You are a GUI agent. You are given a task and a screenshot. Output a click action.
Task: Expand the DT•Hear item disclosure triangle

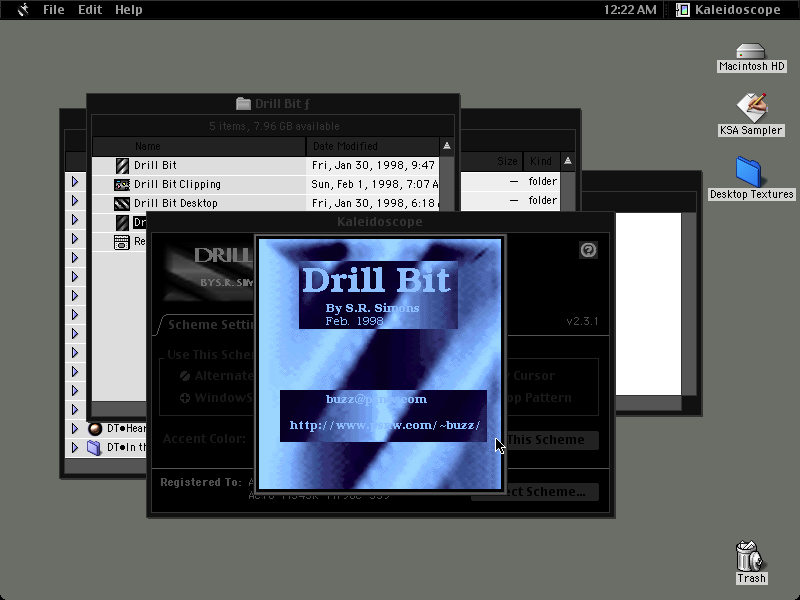(x=75, y=429)
